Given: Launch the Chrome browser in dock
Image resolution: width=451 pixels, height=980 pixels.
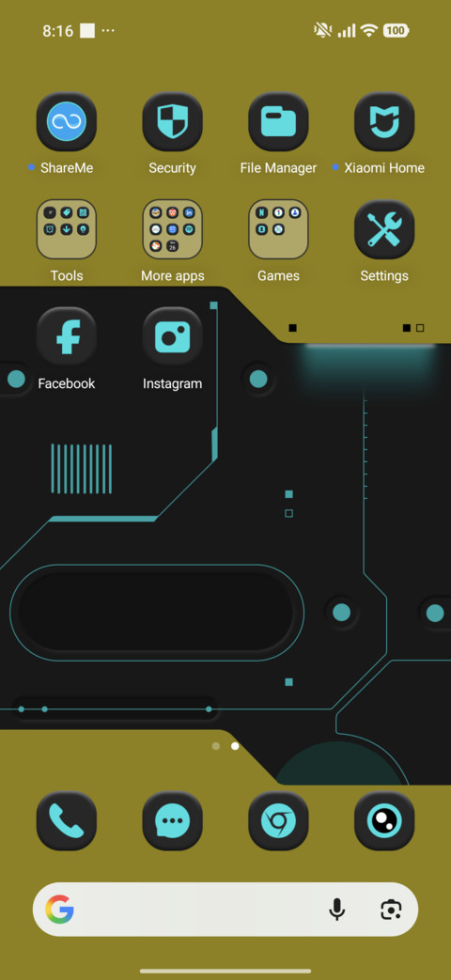Looking at the screenshot, I should [279, 820].
